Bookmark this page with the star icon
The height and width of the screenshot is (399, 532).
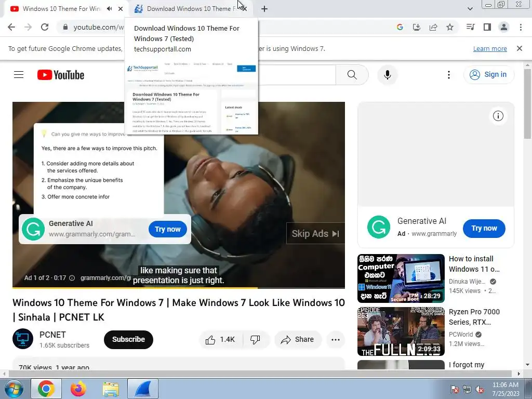450,27
